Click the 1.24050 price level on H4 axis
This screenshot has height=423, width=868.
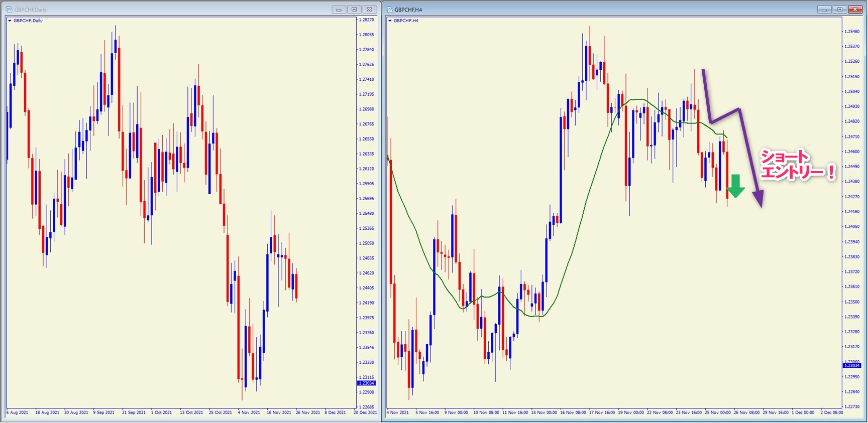(x=852, y=226)
